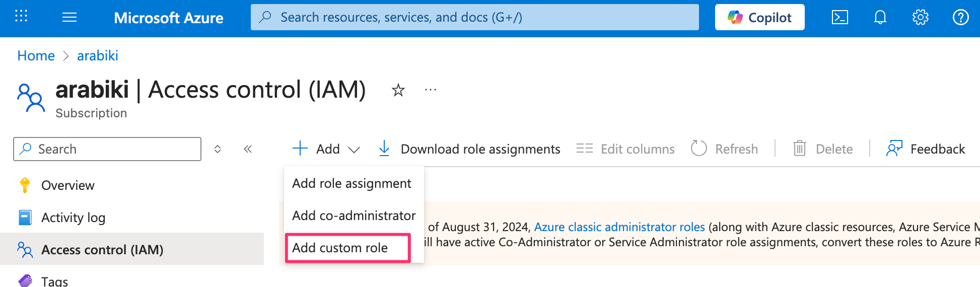Follow the Azure classic administrator roles link
The image size is (980, 287).
tap(619, 227)
